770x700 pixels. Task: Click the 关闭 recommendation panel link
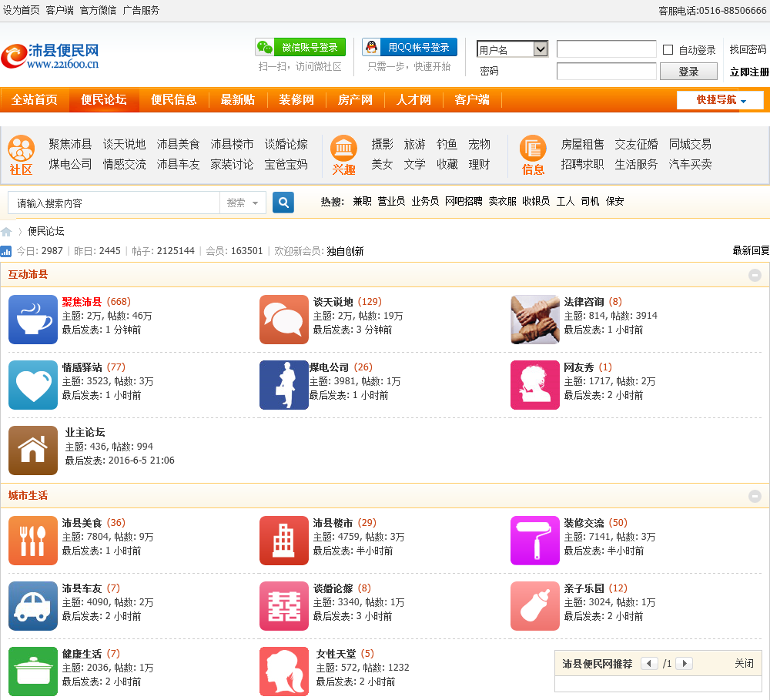pos(744,664)
